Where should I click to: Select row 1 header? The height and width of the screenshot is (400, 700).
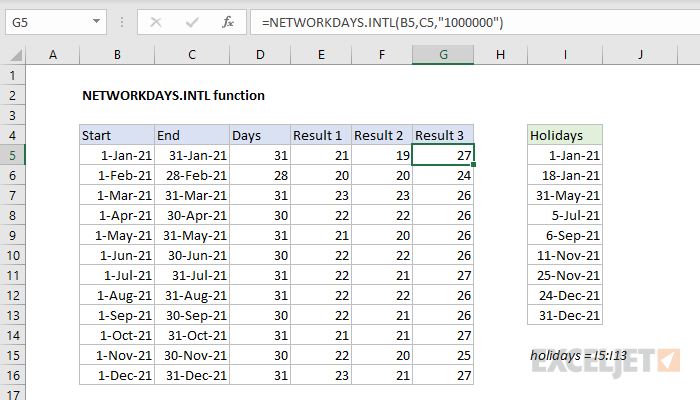(12, 75)
